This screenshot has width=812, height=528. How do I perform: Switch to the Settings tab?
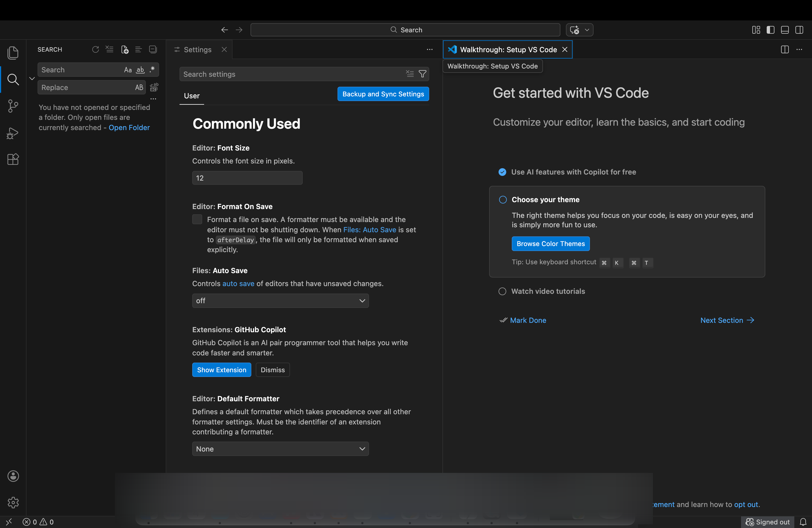pos(197,49)
